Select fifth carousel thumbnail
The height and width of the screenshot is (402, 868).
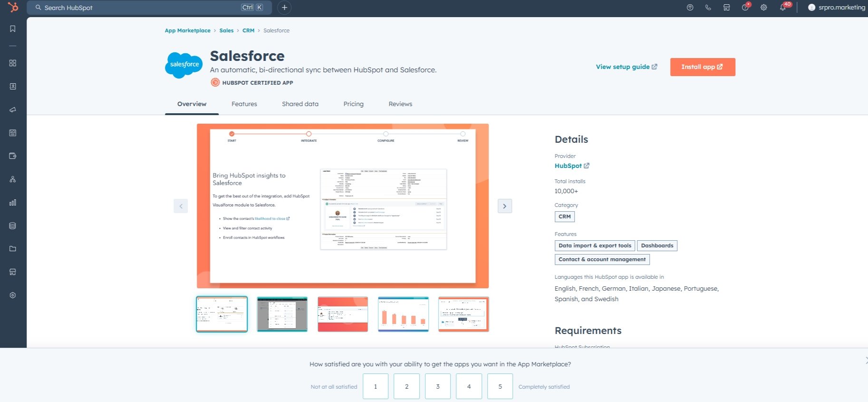(463, 314)
